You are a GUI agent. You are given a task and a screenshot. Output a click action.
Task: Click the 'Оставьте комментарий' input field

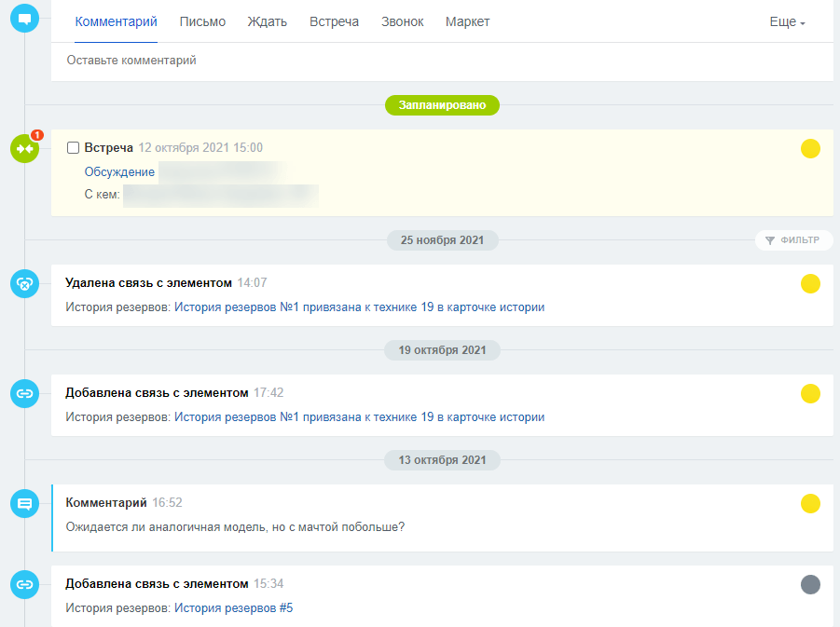coord(442,61)
